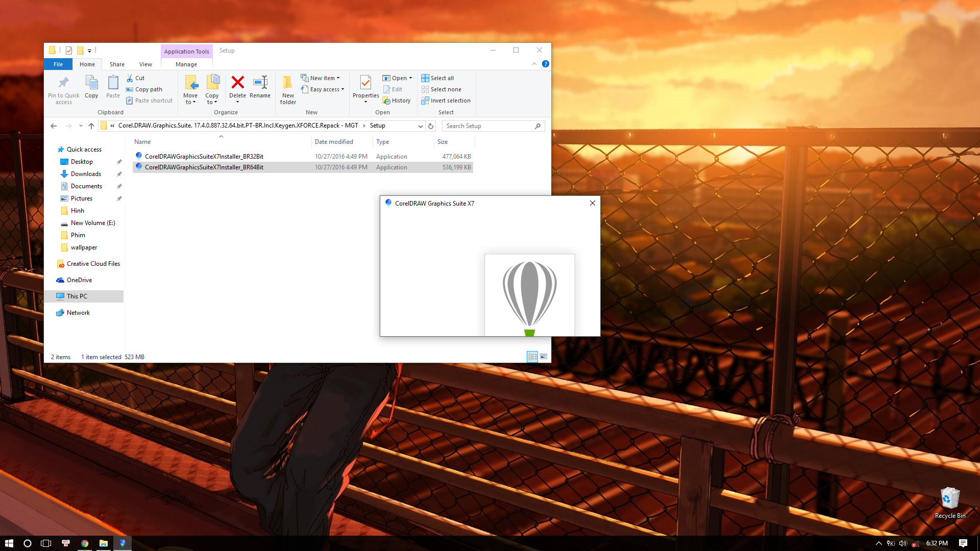Open the File menu tab
The height and width of the screenshot is (551, 980).
[58, 64]
